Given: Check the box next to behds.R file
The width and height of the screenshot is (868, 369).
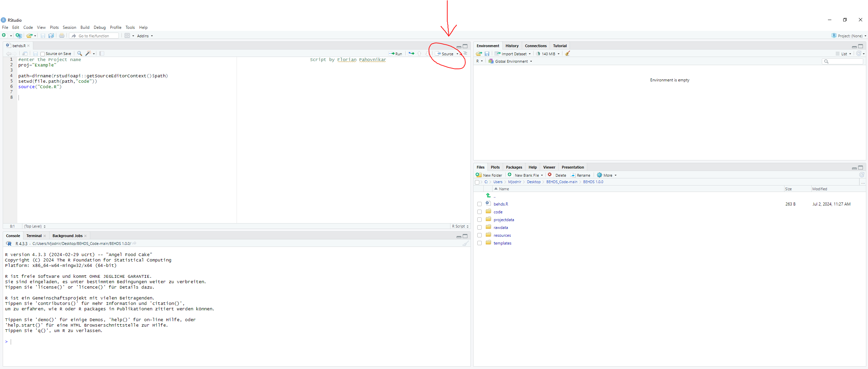Looking at the screenshot, I should tap(479, 204).
